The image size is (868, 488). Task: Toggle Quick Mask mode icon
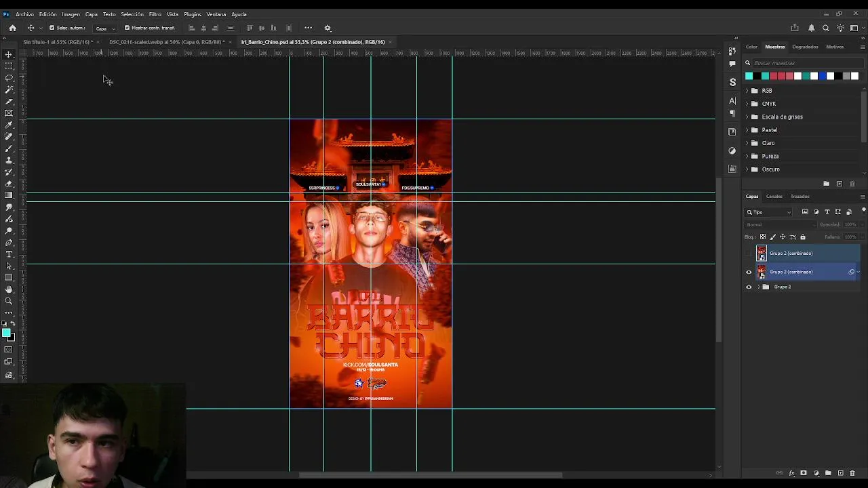9,350
